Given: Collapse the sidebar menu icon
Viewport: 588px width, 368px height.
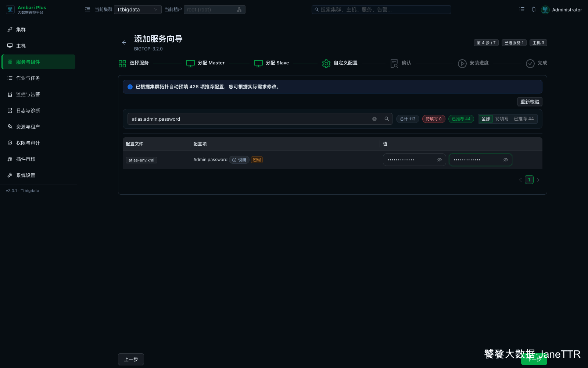Looking at the screenshot, I should point(87,10).
